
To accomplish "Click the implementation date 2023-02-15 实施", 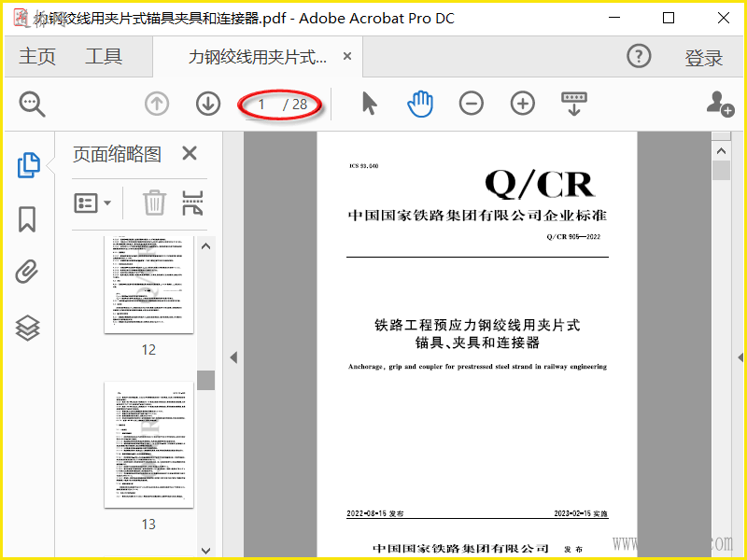I will pos(581,513).
